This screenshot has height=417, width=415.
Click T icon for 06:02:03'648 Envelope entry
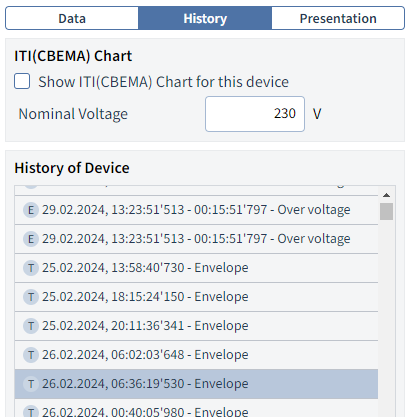[x=31, y=355]
